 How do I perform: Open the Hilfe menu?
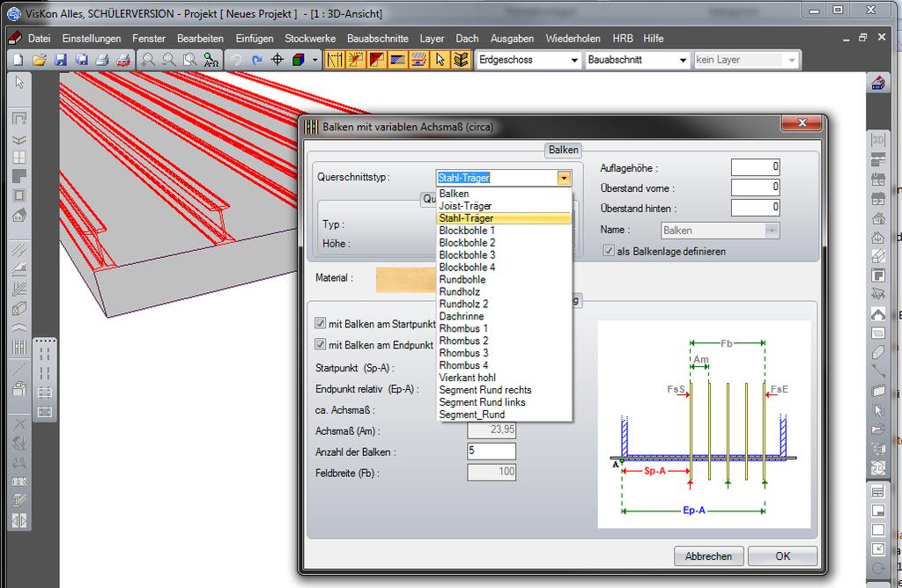point(654,39)
